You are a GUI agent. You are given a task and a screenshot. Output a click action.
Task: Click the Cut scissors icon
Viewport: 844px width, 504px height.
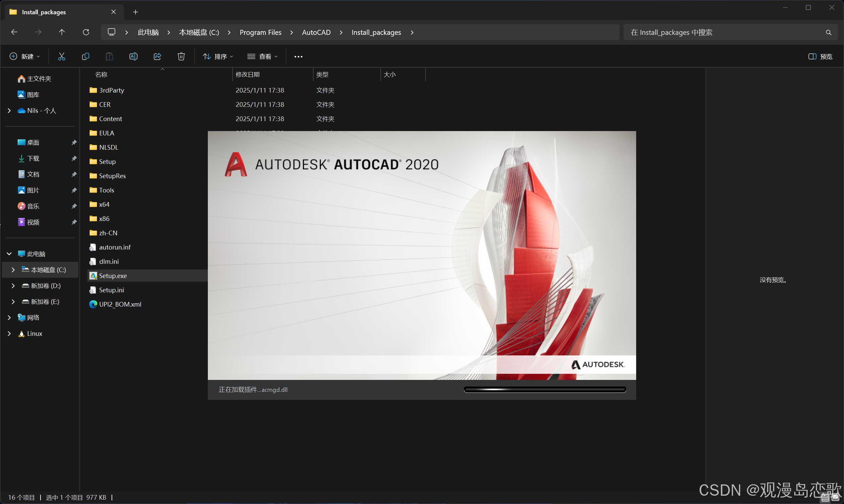(61, 56)
